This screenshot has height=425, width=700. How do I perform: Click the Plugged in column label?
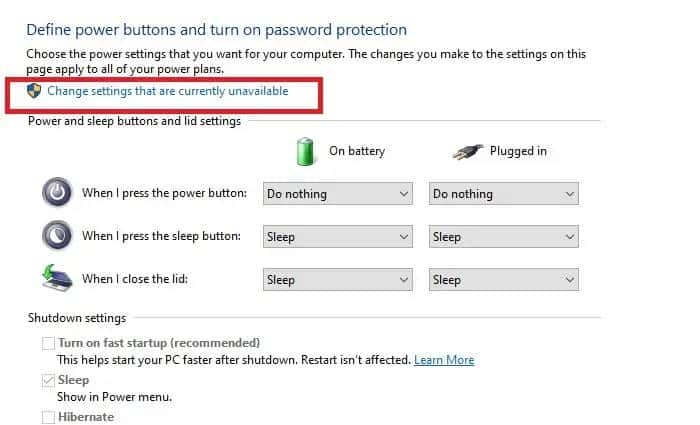518,152
